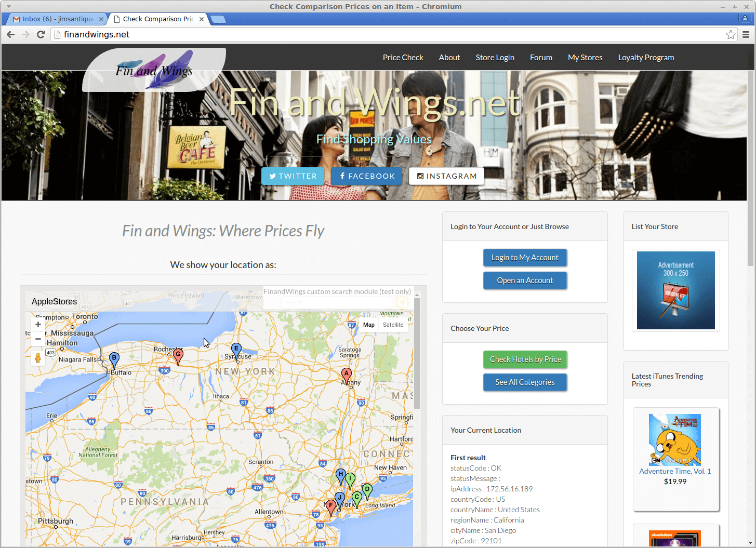
Task: Click blue map marker J
Action: pos(340,500)
